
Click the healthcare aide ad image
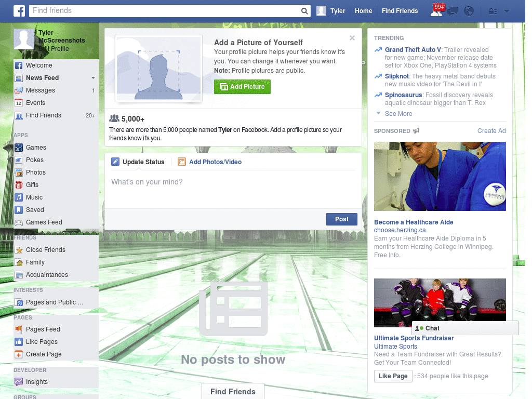pos(440,177)
